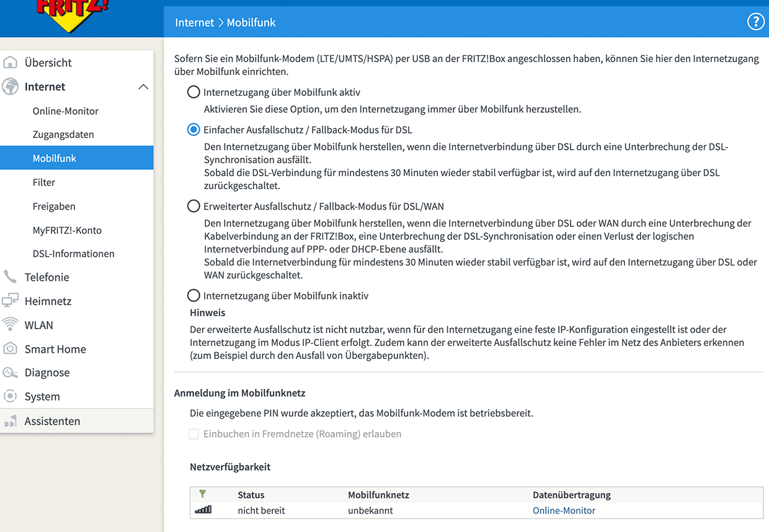Click the PIN accepted status message
Screen dimensions: 769x532
tap(362, 413)
